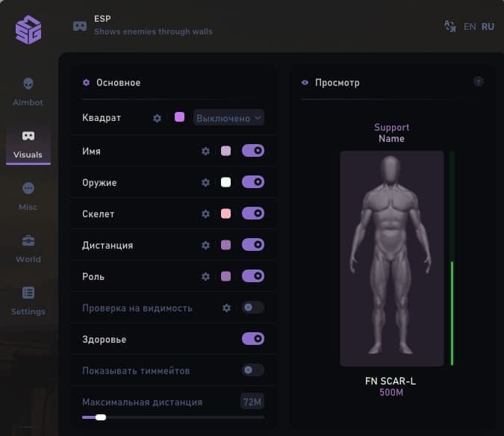Select the Visuals tab
The image size is (504, 436).
pos(28,144)
